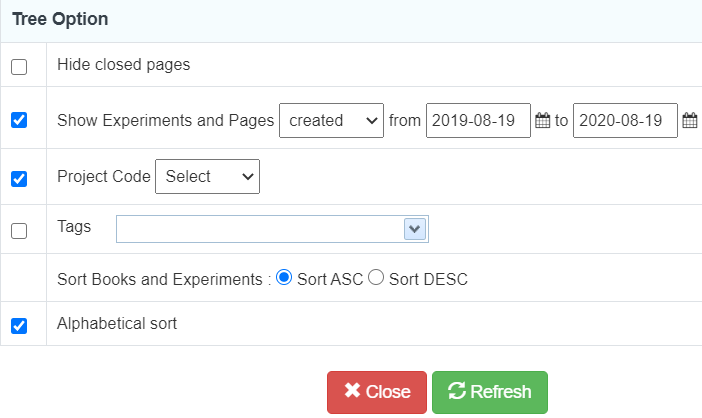Click the Alphabetical sort label
The width and height of the screenshot is (702, 418).
117,323
